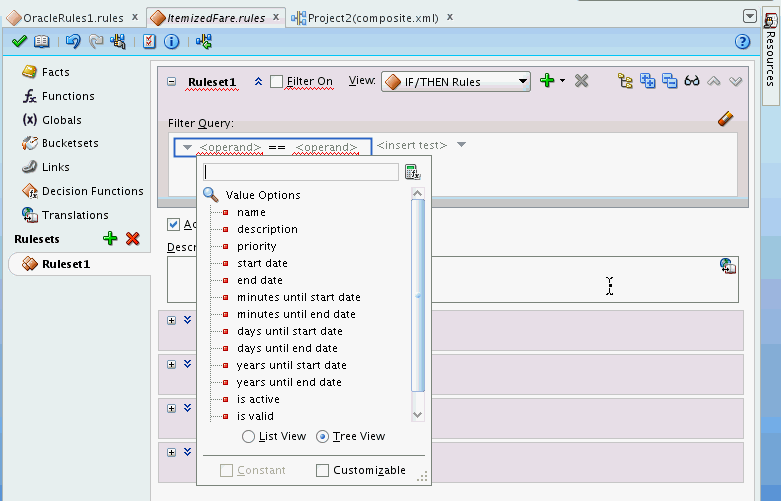
Task: Select Tree View radio button
Action: pos(322,437)
